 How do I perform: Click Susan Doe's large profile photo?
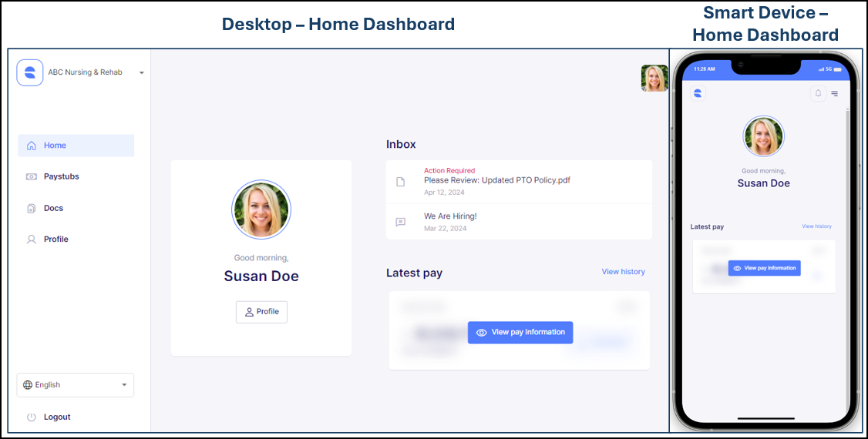pyautogui.click(x=261, y=211)
